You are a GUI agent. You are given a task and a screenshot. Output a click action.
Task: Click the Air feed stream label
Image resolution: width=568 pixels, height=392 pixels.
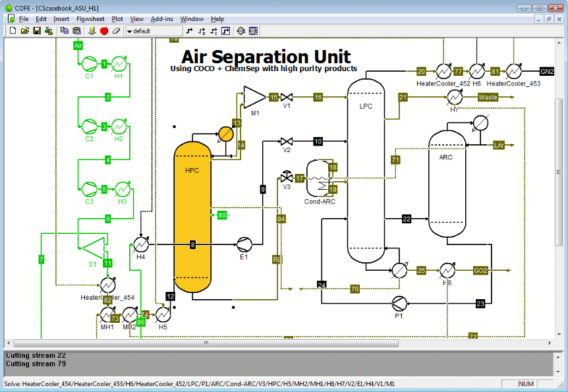coord(78,45)
